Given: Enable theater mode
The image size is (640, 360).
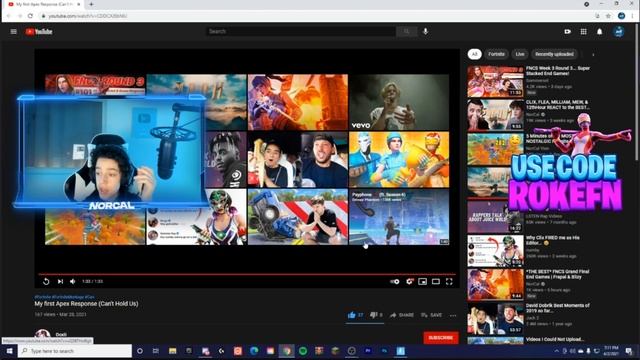Looking at the screenshot, I should (436, 281).
